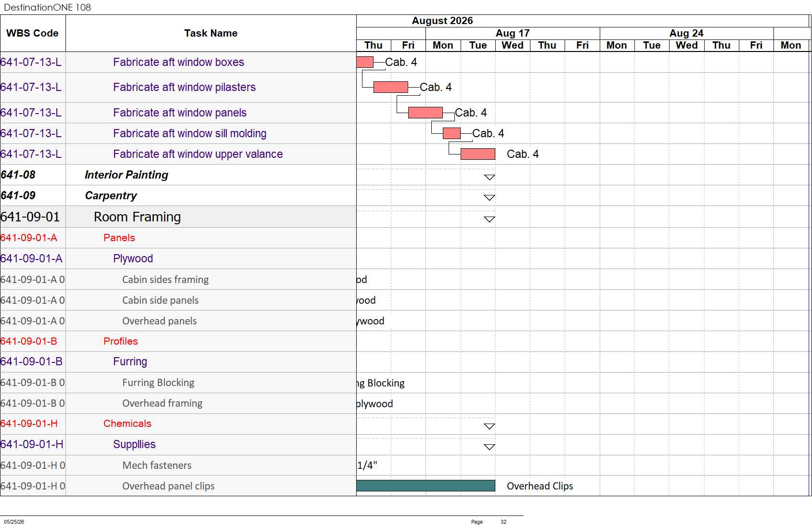Screen dimensions: 812x528
Task: Click the Interior Painting summary end marker
Action: (490, 177)
